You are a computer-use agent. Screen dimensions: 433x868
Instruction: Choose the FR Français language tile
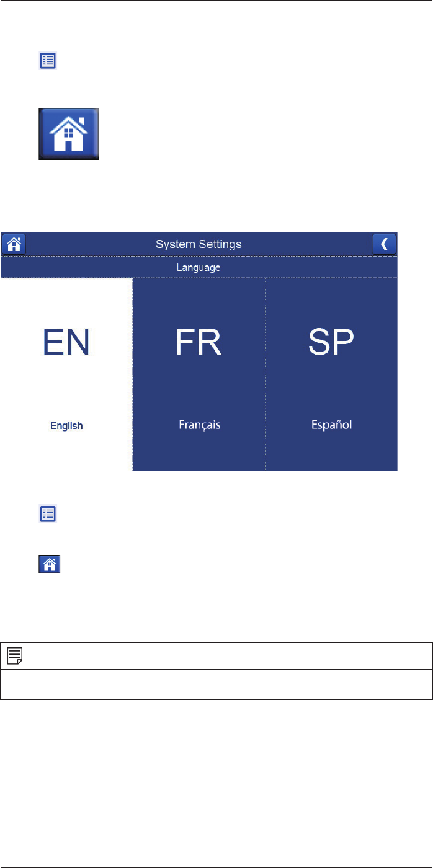point(199,374)
